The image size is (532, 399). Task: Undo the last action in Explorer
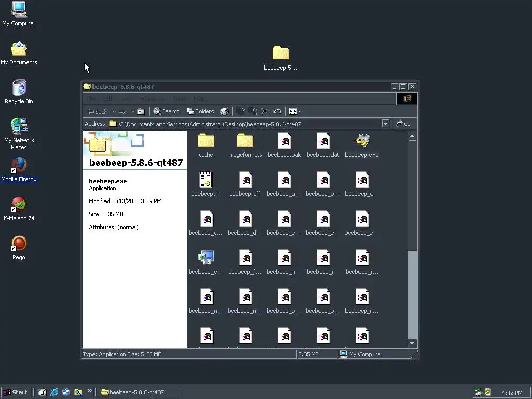tap(277, 111)
